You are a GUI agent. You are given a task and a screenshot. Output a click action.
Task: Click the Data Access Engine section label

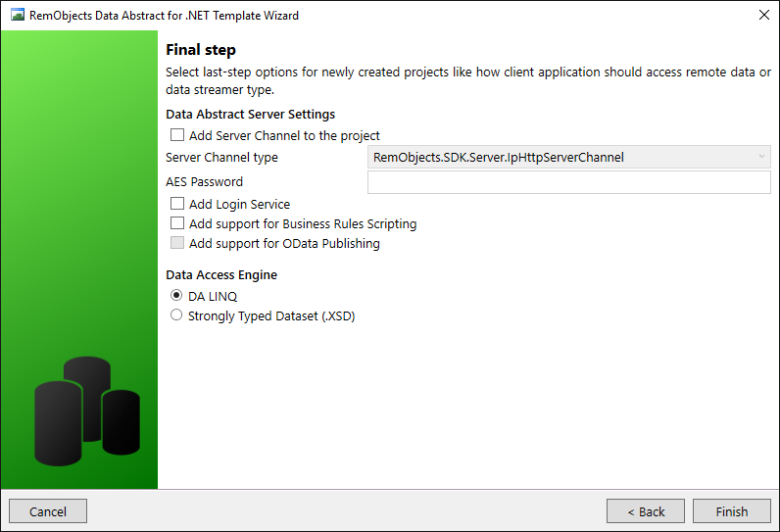[x=221, y=275]
